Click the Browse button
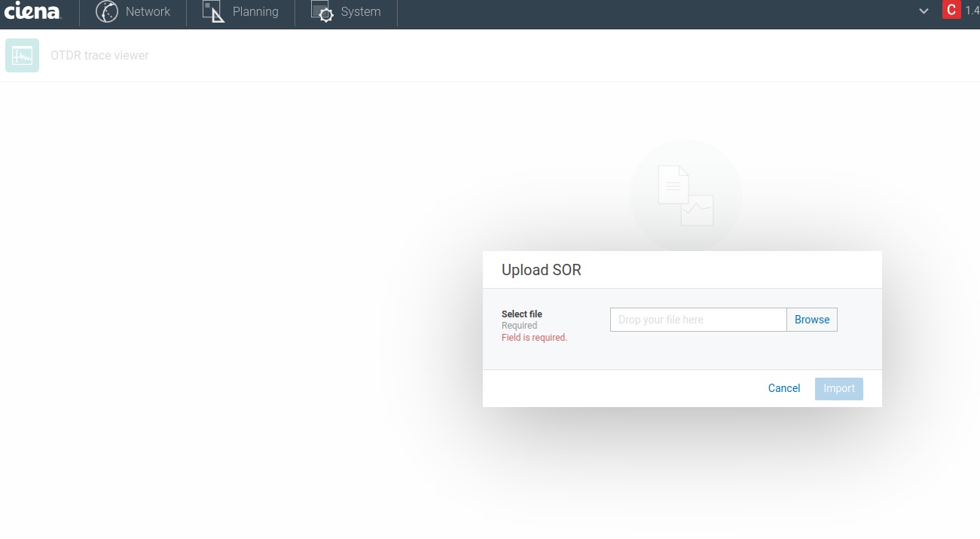Image resolution: width=980 pixels, height=539 pixels. click(x=811, y=320)
